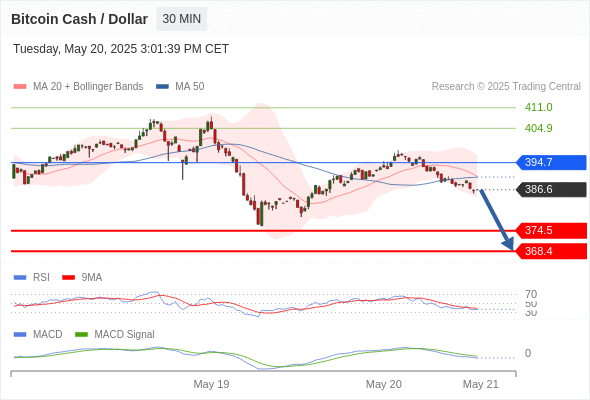Click the May 20 date axis label
This screenshot has height=400, width=590.
[383, 384]
